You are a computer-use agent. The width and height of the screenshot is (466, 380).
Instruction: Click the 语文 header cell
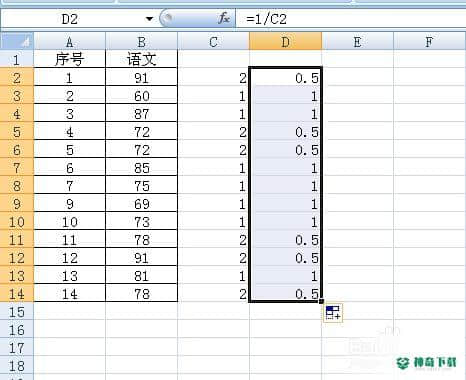pyautogui.click(x=141, y=59)
